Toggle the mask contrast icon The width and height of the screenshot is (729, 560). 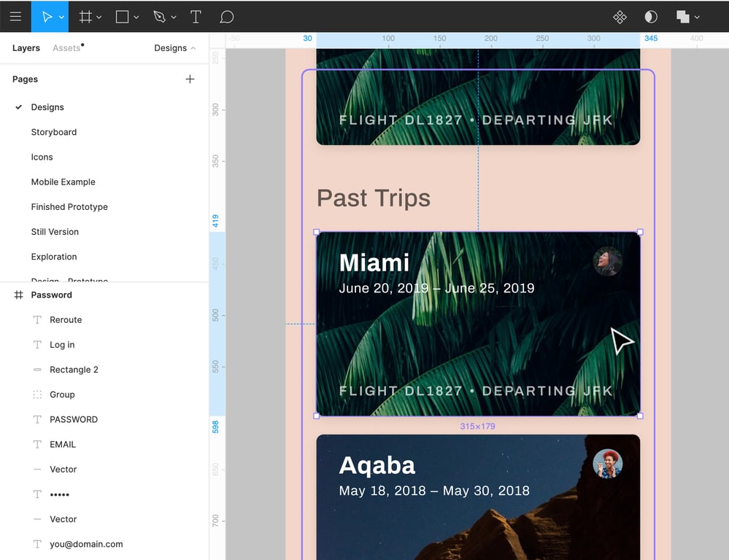point(651,16)
